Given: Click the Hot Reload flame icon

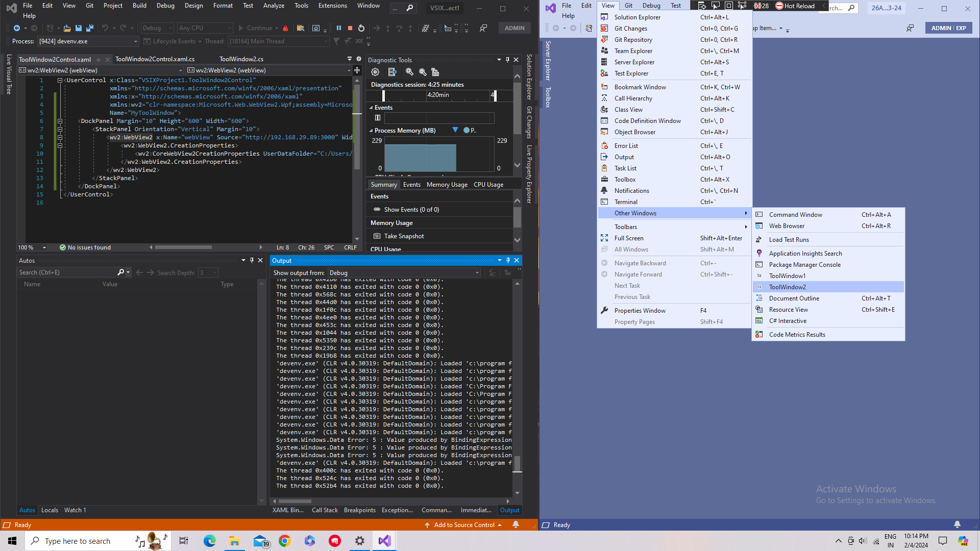Looking at the screenshot, I should 285,28.
